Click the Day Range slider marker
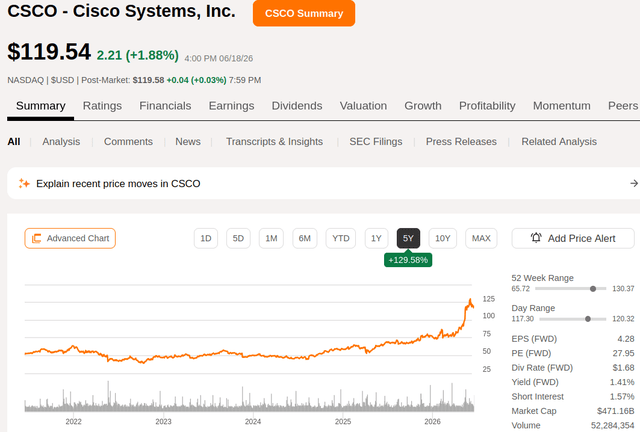The width and height of the screenshot is (640, 432). coord(588,319)
